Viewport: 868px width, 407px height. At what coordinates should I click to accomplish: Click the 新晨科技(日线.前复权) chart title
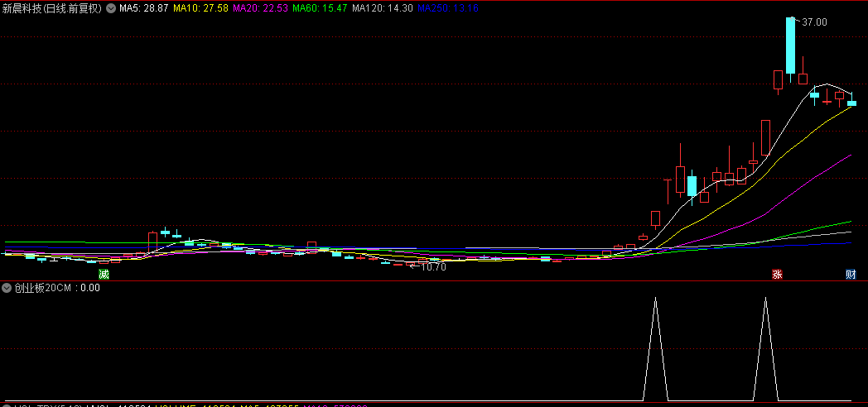tap(52, 8)
